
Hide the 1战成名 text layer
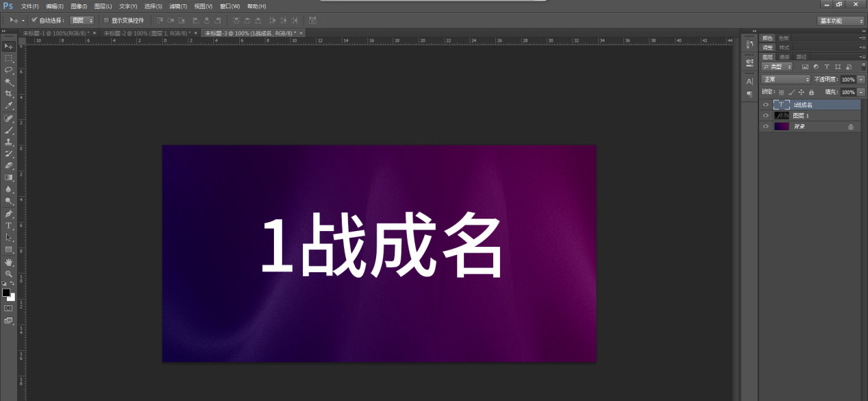[766, 105]
